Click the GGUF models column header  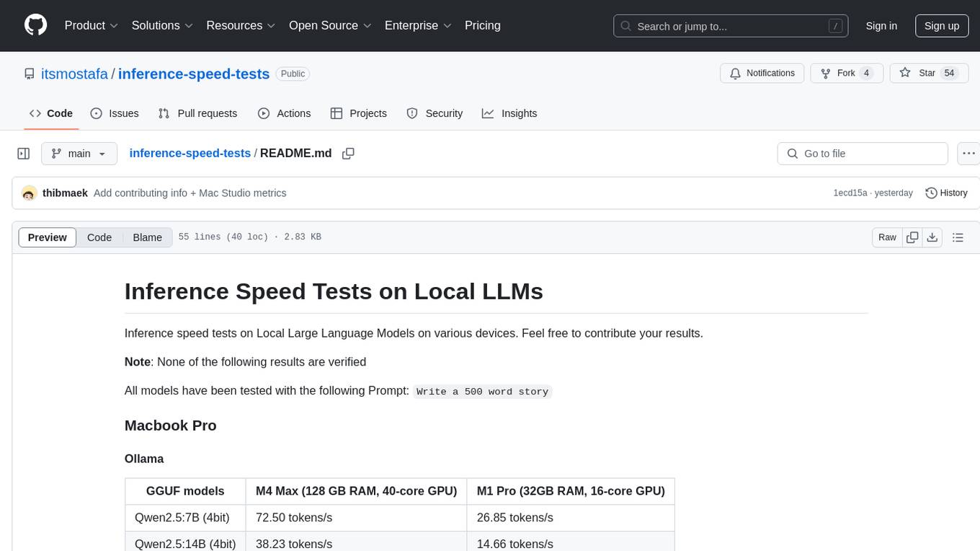point(185,491)
